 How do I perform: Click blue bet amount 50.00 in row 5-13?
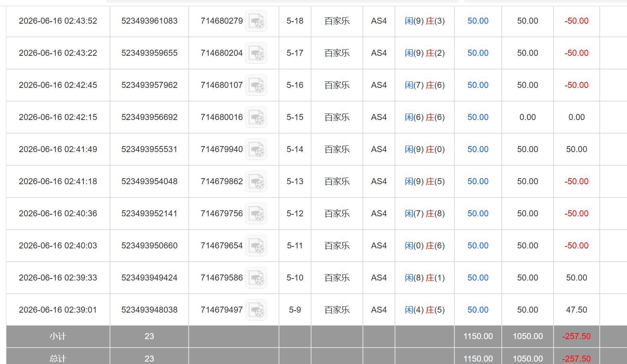coord(478,181)
